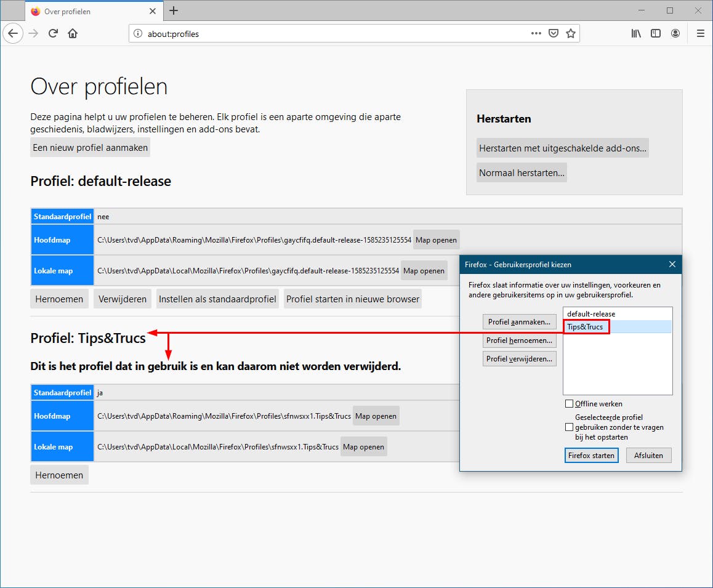The width and height of the screenshot is (713, 588).
Task: Open the hamburger application menu
Action: (700, 33)
